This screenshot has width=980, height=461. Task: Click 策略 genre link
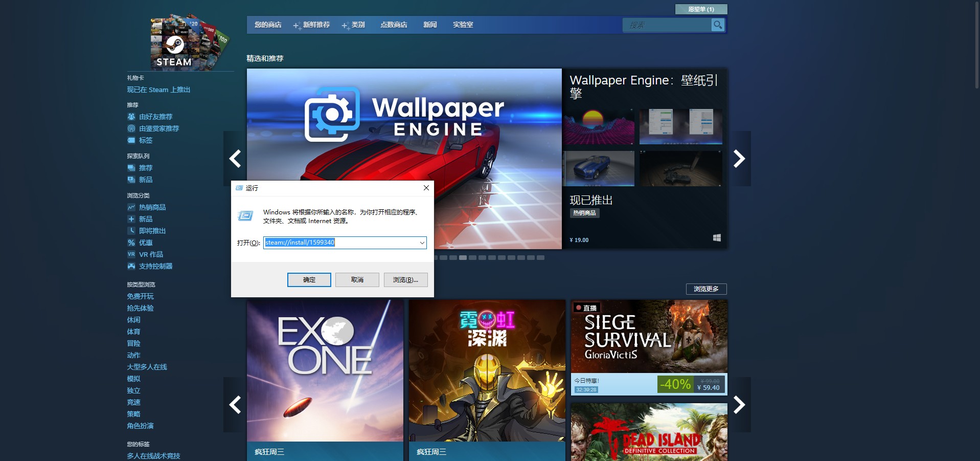pyautogui.click(x=134, y=414)
